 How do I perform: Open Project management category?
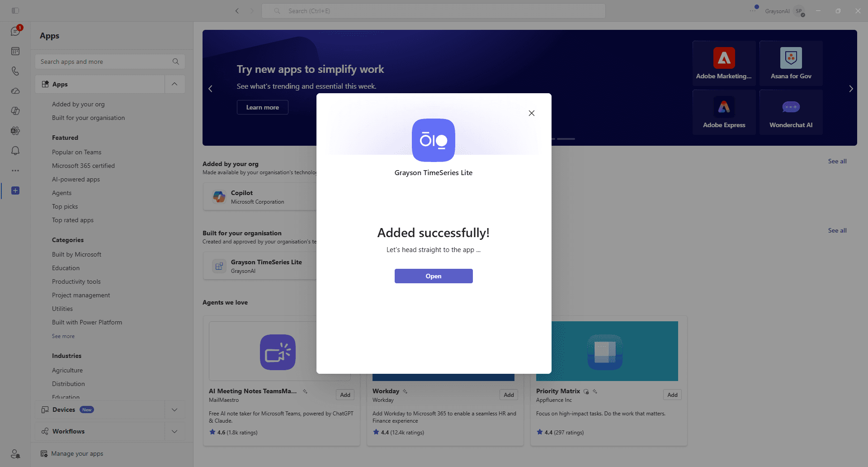click(x=81, y=295)
